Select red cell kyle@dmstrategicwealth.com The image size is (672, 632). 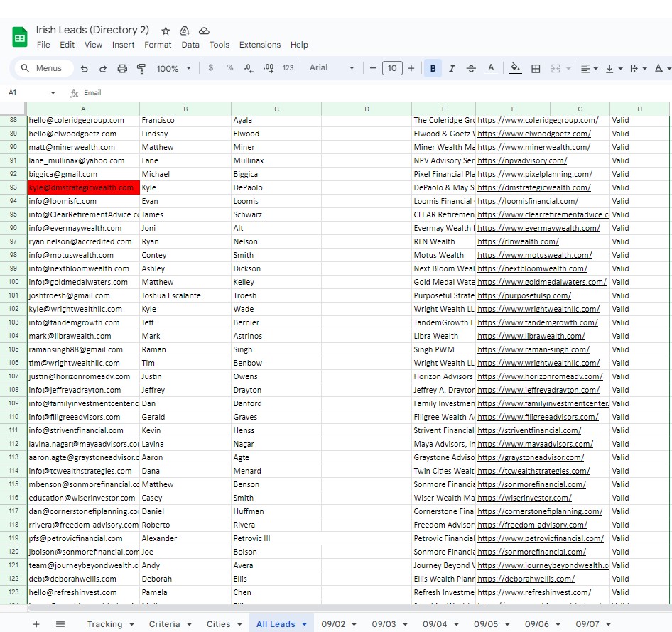click(84, 187)
